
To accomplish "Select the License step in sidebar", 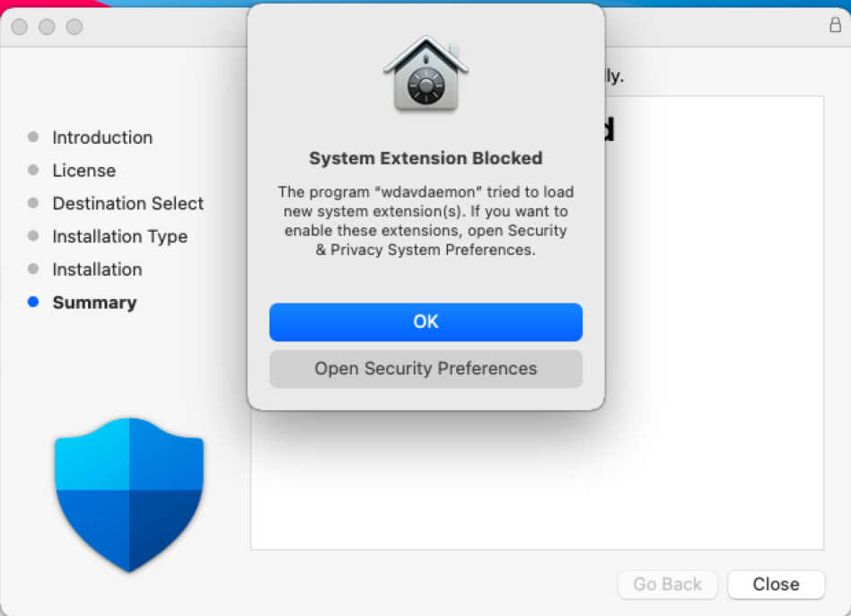I will [x=84, y=171].
